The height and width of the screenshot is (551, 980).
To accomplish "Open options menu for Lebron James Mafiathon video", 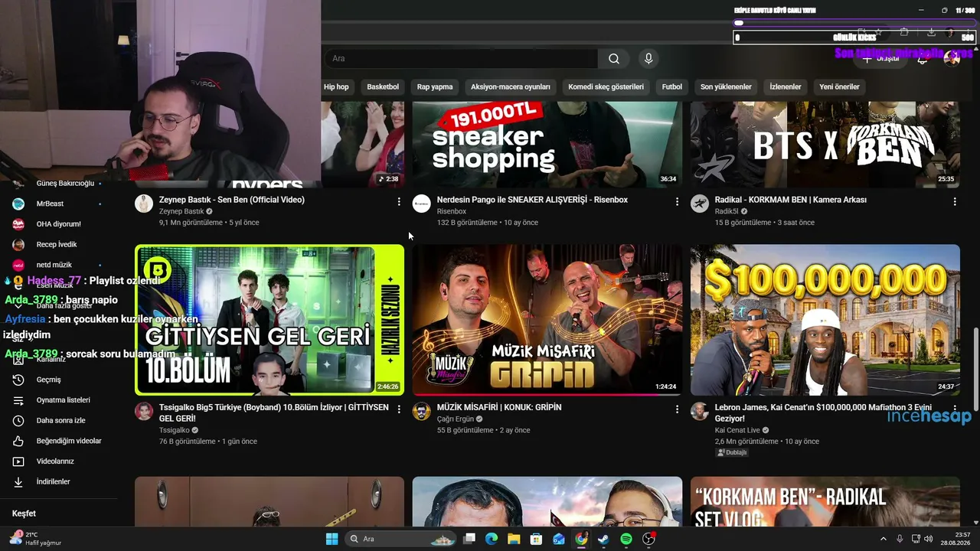I will tap(955, 409).
